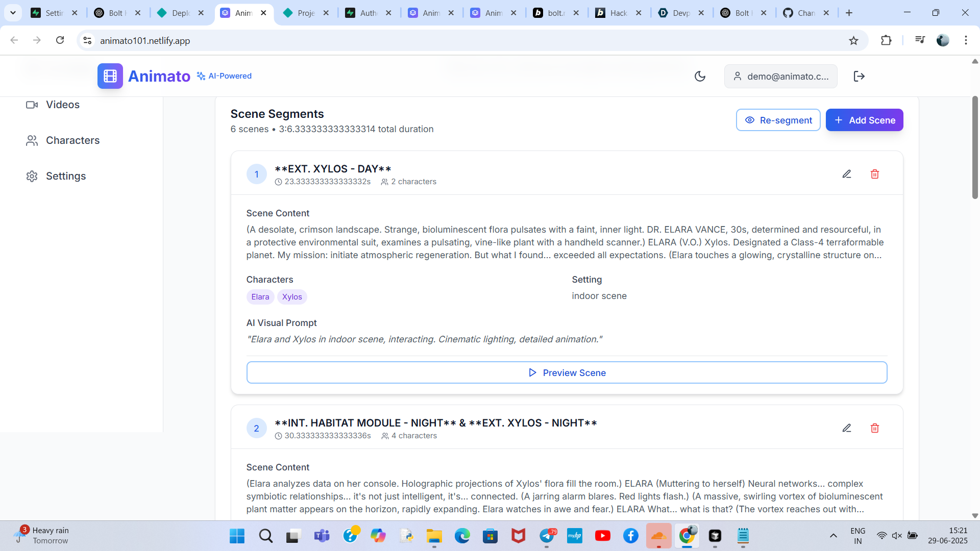The width and height of the screenshot is (980, 551).
Task: Expand the Chrome tab search dropdown
Action: 13,13
